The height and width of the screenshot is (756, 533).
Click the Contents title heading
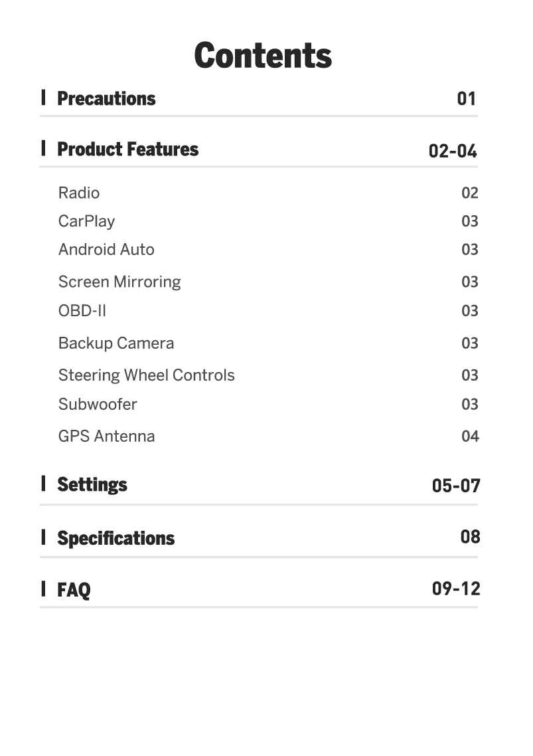tap(263, 56)
